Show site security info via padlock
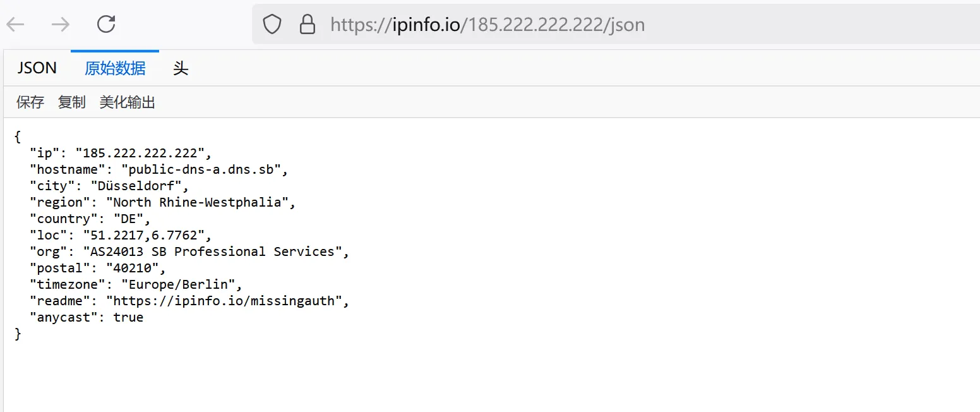 [307, 25]
